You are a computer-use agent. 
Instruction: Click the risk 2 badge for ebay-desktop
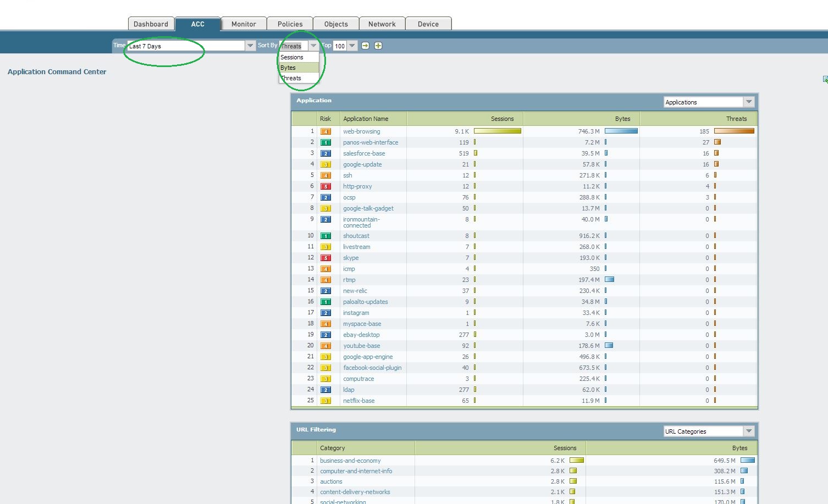tap(325, 335)
